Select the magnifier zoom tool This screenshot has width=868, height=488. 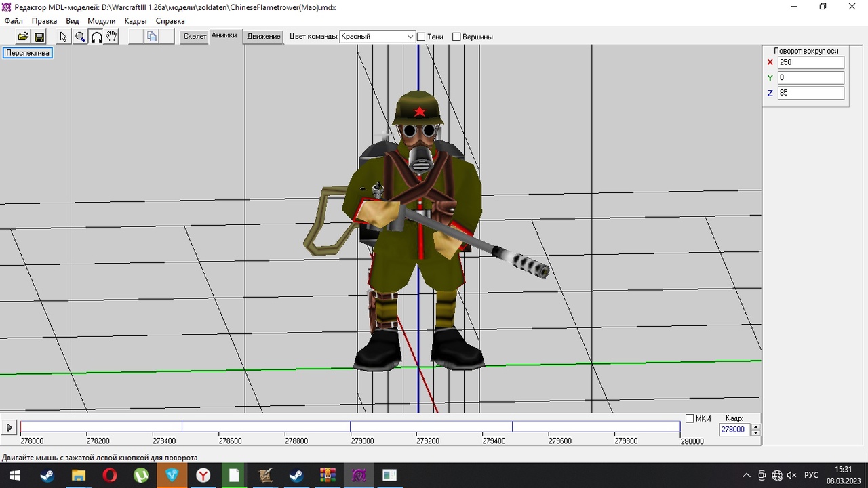click(80, 37)
